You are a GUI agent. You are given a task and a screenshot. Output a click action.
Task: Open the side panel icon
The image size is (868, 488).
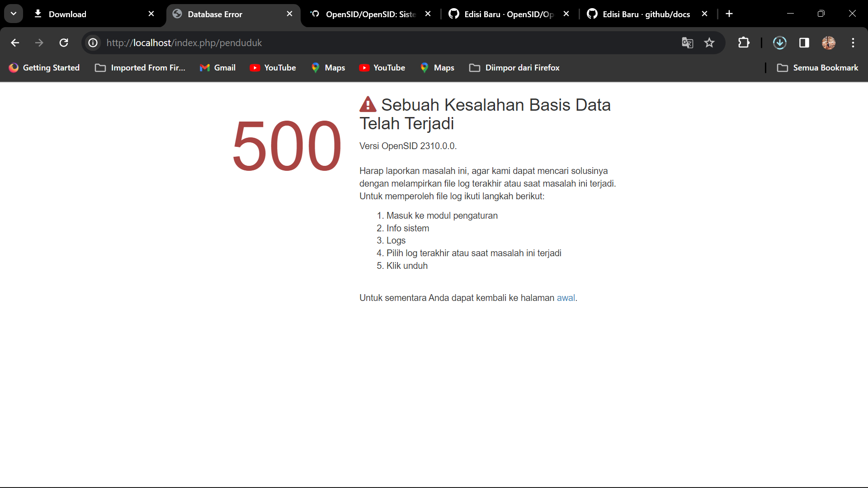(804, 42)
